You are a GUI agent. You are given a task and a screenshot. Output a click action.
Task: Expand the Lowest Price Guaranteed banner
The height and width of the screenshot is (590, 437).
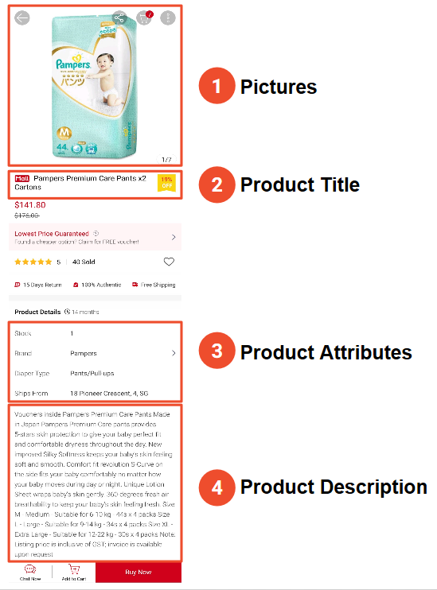95,237
